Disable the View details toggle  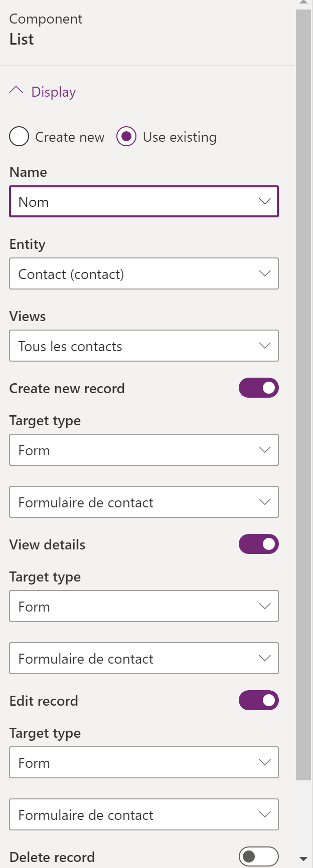click(x=258, y=544)
